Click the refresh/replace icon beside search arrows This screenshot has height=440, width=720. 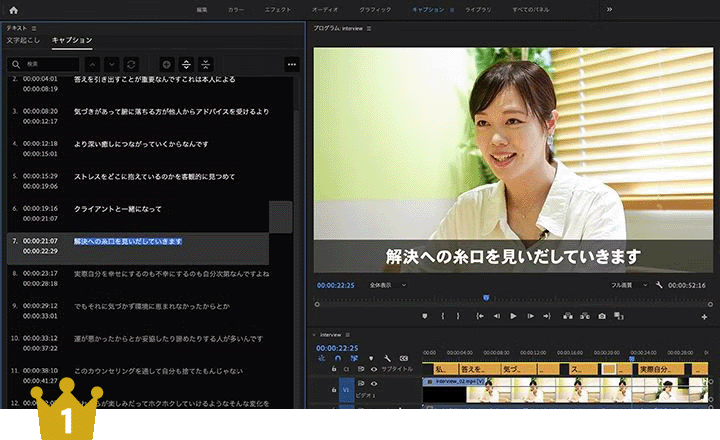point(131,64)
